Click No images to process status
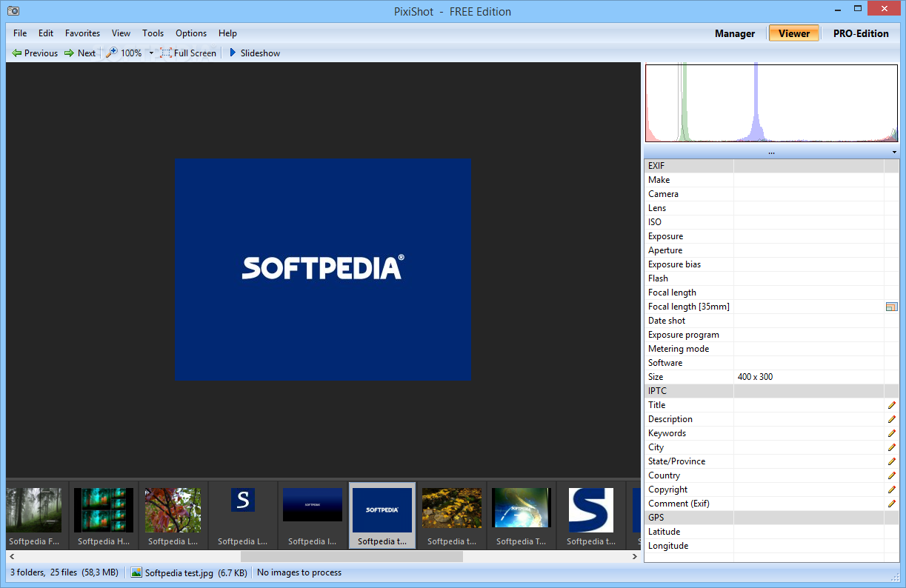906x588 pixels. [299, 572]
